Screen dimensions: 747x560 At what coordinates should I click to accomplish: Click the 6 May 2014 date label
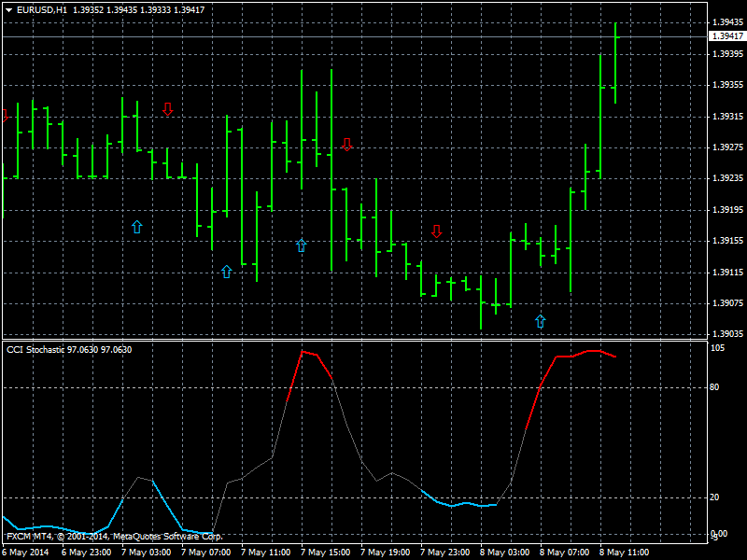[x=26, y=553]
